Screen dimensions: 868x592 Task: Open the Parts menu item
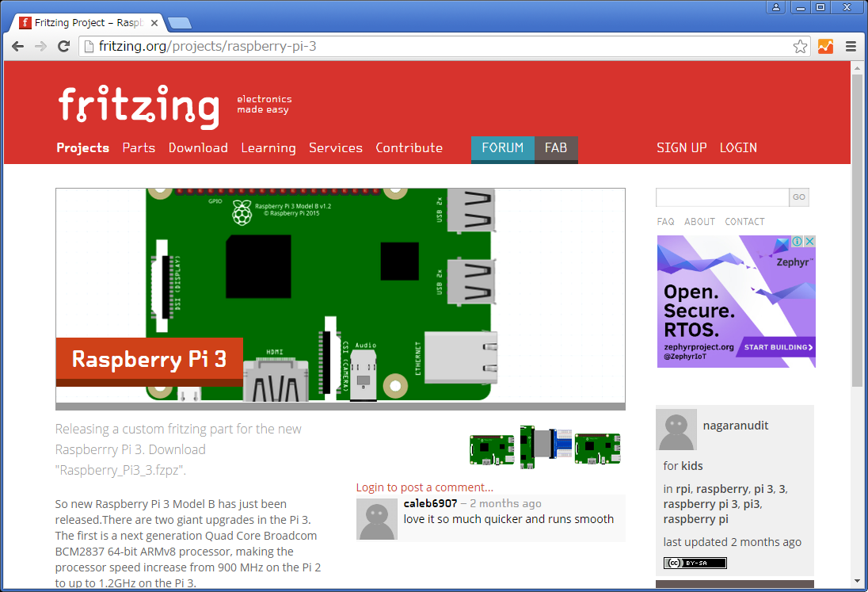coord(139,148)
